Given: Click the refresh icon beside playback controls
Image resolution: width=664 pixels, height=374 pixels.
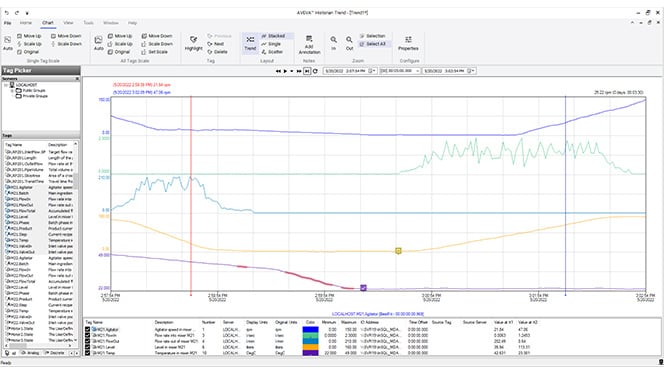Looking at the screenshot, I should pyautogui.click(x=315, y=71).
